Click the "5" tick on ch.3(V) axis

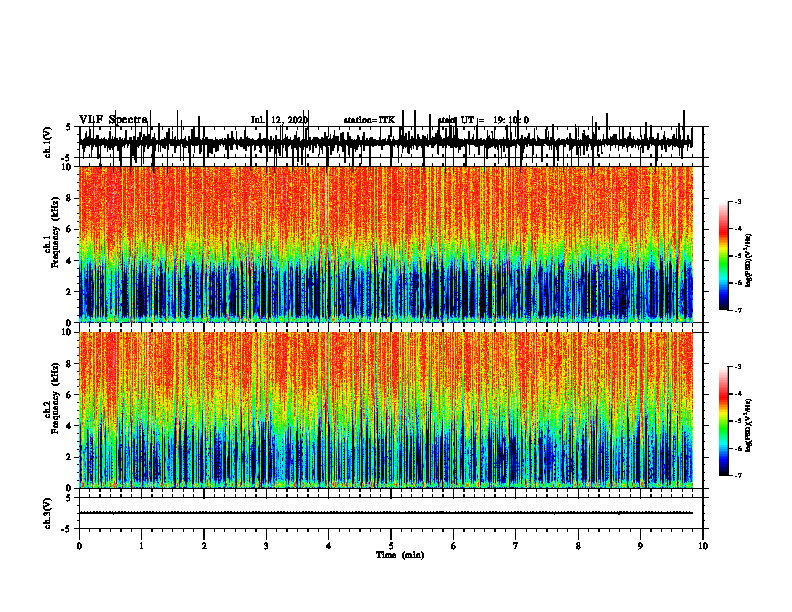tap(68, 498)
